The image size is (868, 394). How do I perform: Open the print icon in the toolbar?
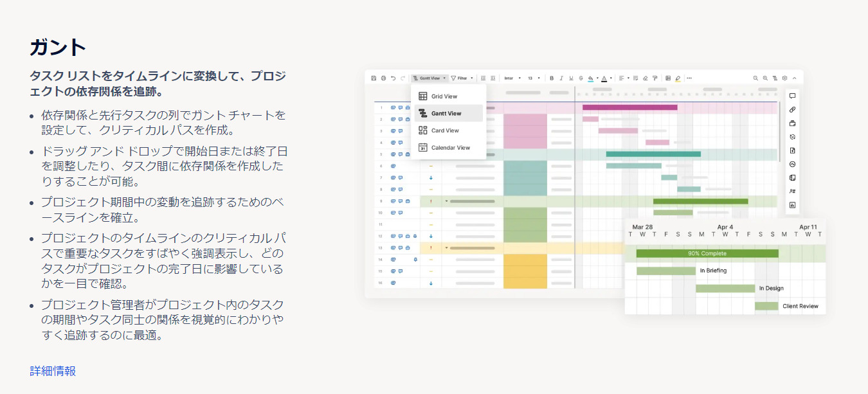(x=383, y=77)
